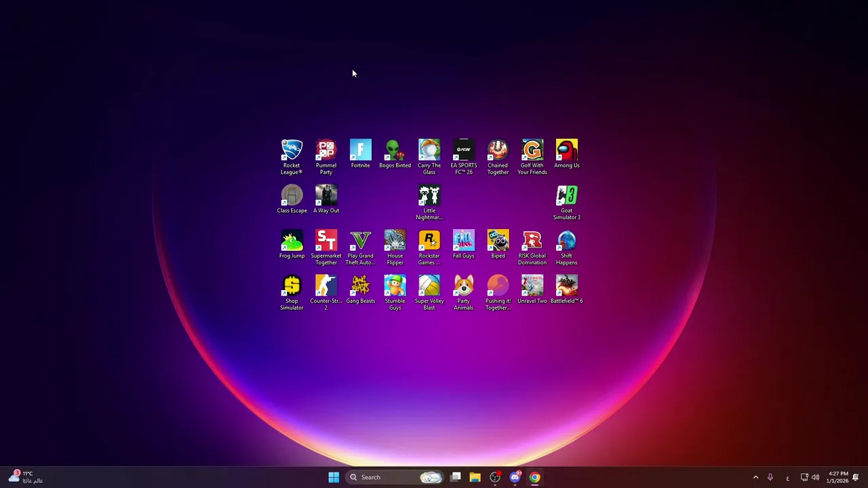Switch to OBS Studio in taskbar
The image size is (868, 488).
[x=495, y=477]
